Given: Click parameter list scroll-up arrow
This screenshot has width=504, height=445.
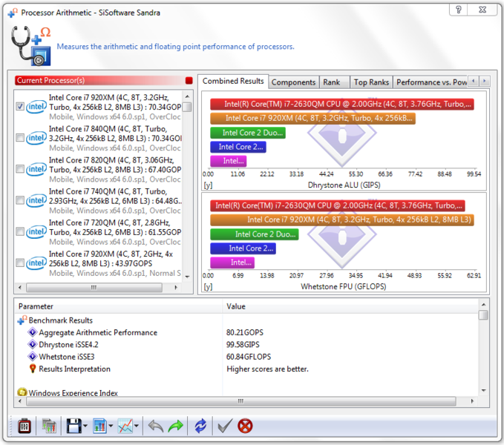Looking at the screenshot, I should click(483, 304).
